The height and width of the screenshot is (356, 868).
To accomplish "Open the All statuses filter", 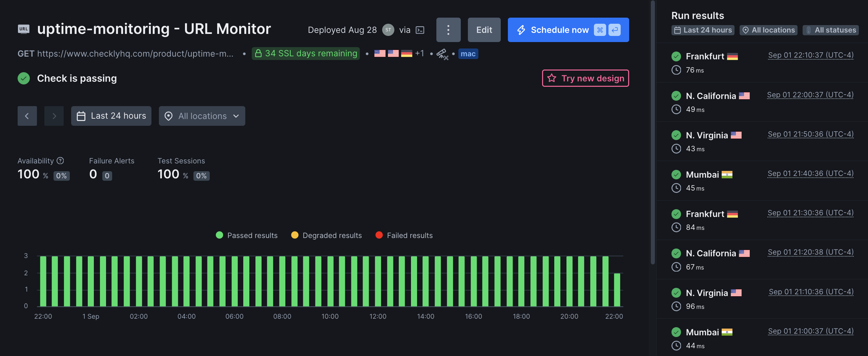I will [x=830, y=30].
